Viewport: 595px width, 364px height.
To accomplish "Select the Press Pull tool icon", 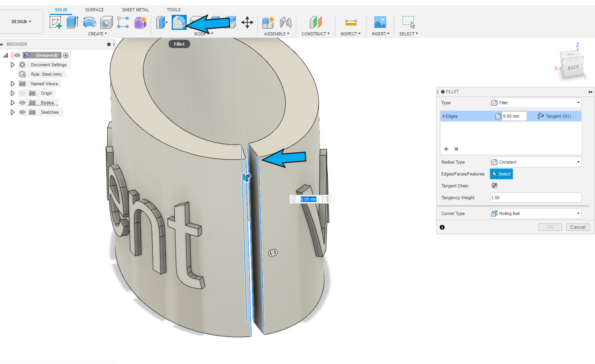I will point(161,22).
